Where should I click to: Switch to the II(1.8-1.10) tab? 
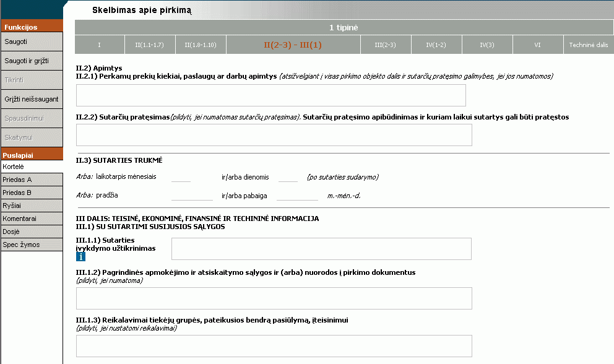pos(201,45)
